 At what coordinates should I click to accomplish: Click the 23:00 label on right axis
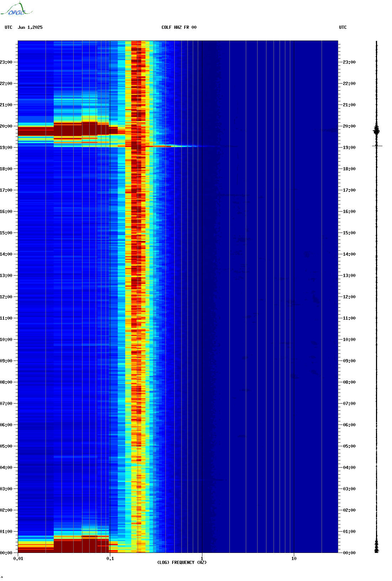coord(349,62)
